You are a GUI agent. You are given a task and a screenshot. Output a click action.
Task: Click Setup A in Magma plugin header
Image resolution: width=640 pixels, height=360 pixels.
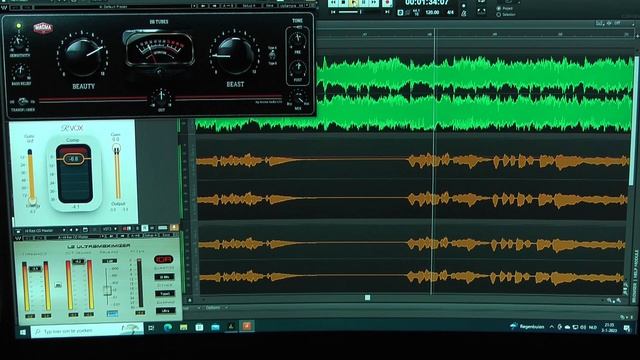pos(249,6)
